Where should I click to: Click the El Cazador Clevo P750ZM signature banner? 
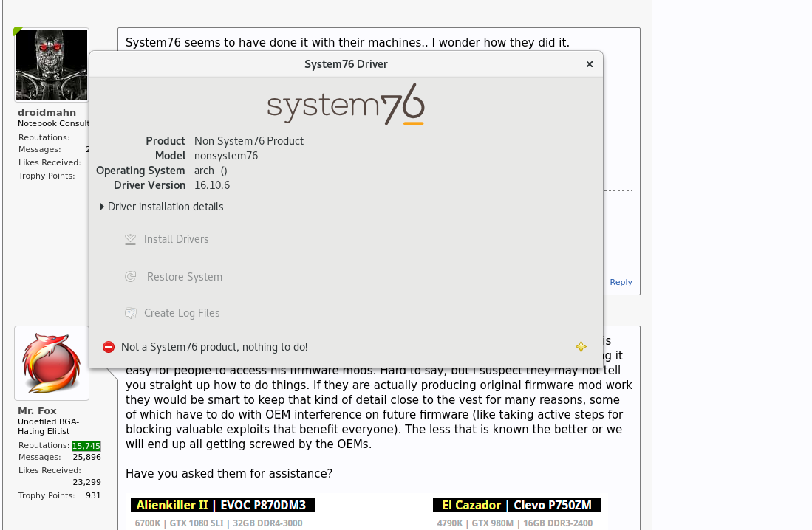coord(516,505)
